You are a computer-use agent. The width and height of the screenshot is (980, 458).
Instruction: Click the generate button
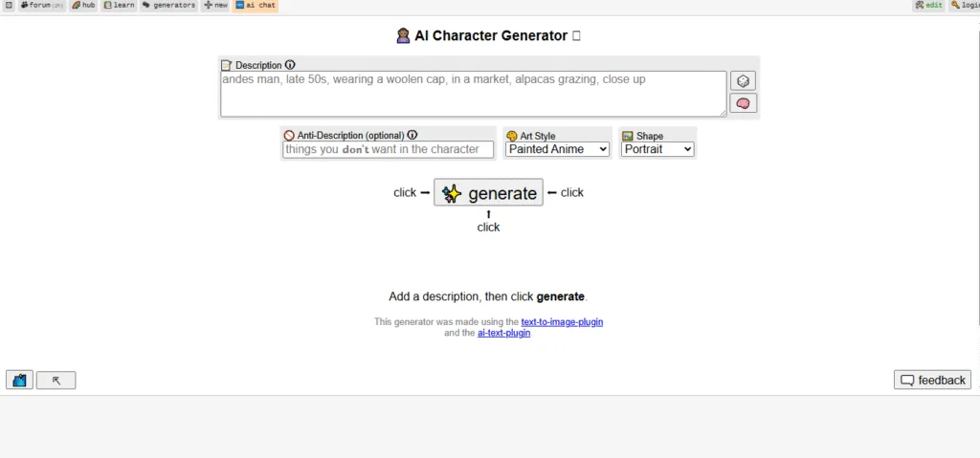488,192
